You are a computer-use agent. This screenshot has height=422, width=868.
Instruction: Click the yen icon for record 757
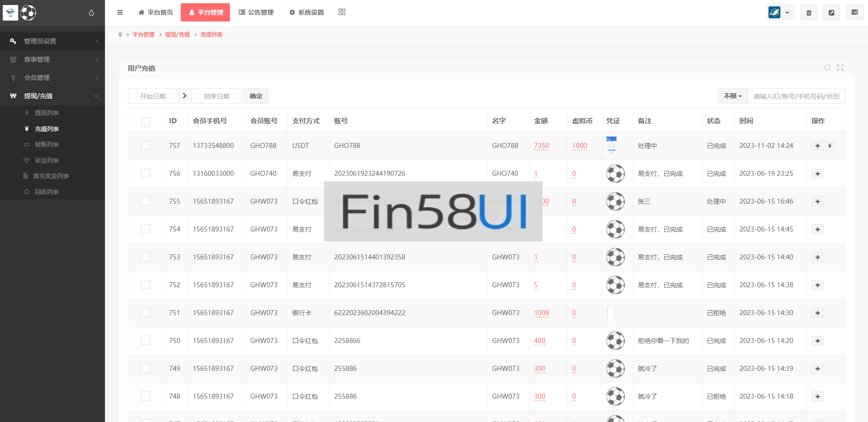(x=830, y=146)
